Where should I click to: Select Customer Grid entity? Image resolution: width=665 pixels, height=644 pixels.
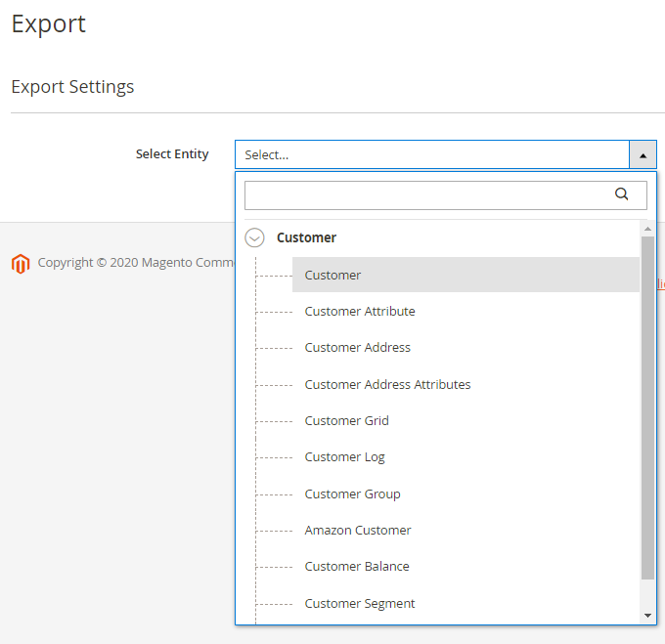pyautogui.click(x=347, y=421)
